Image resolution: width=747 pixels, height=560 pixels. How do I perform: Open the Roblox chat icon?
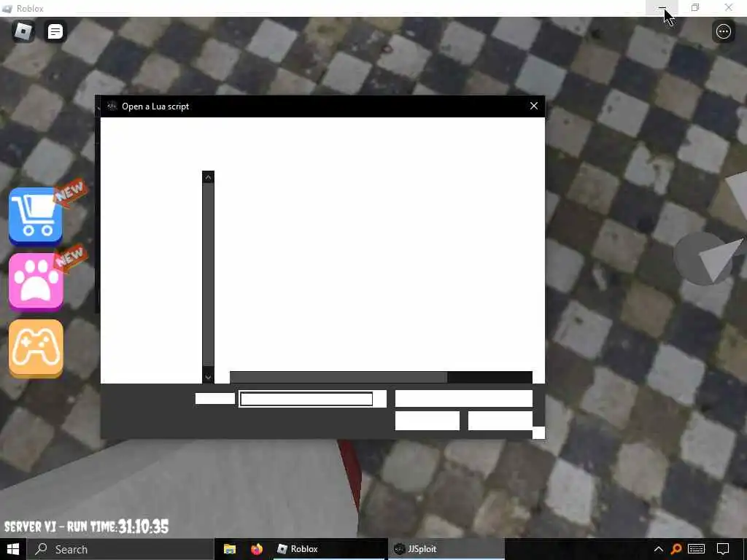coord(55,31)
